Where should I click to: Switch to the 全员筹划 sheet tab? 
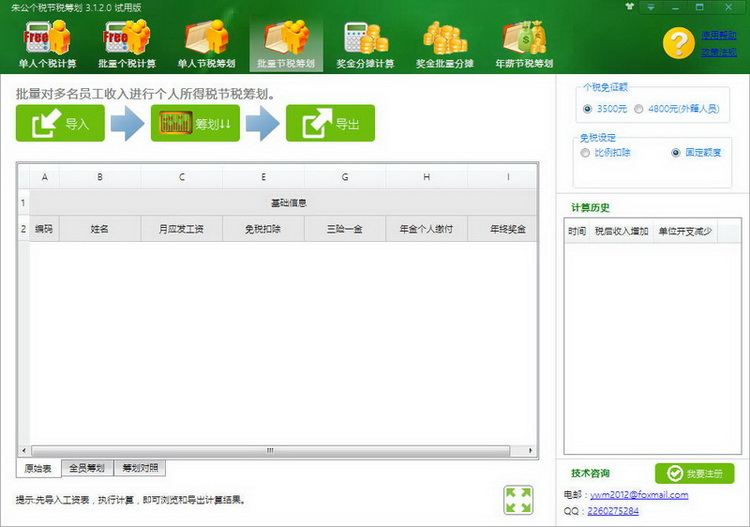(87, 468)
